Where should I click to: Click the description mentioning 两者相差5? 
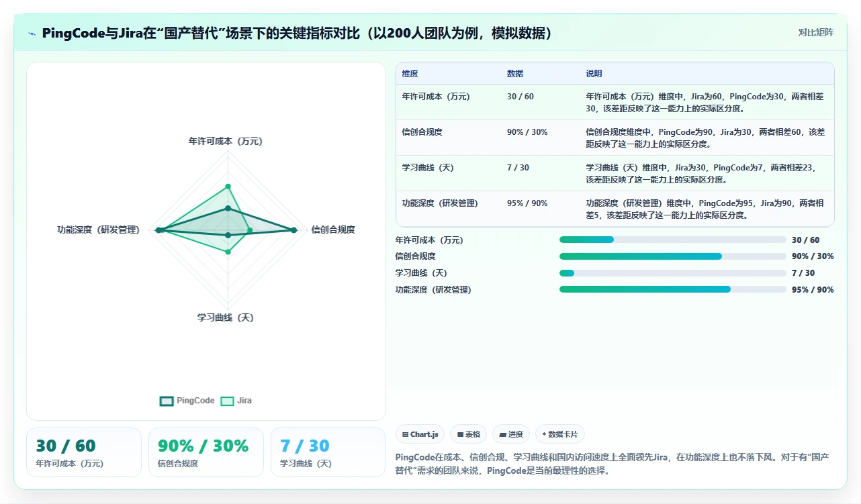705,209
